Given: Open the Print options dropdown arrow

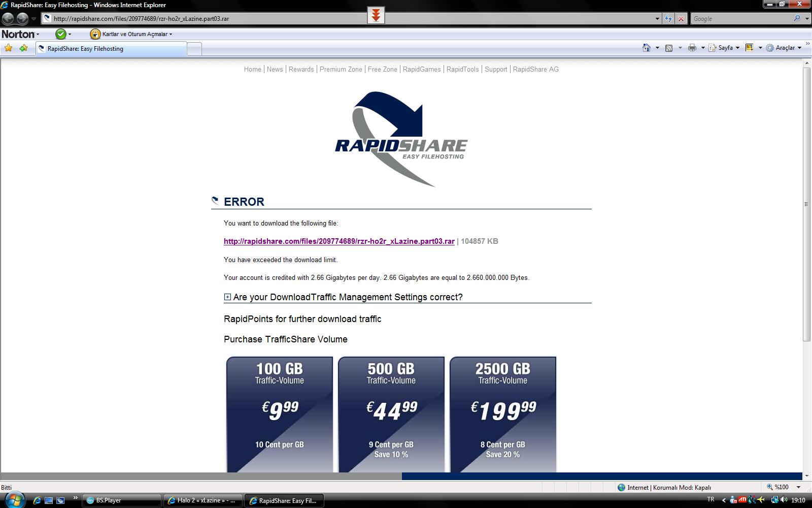Looking at the screenshot, I should pyautogui.click(x=703, y=48).
